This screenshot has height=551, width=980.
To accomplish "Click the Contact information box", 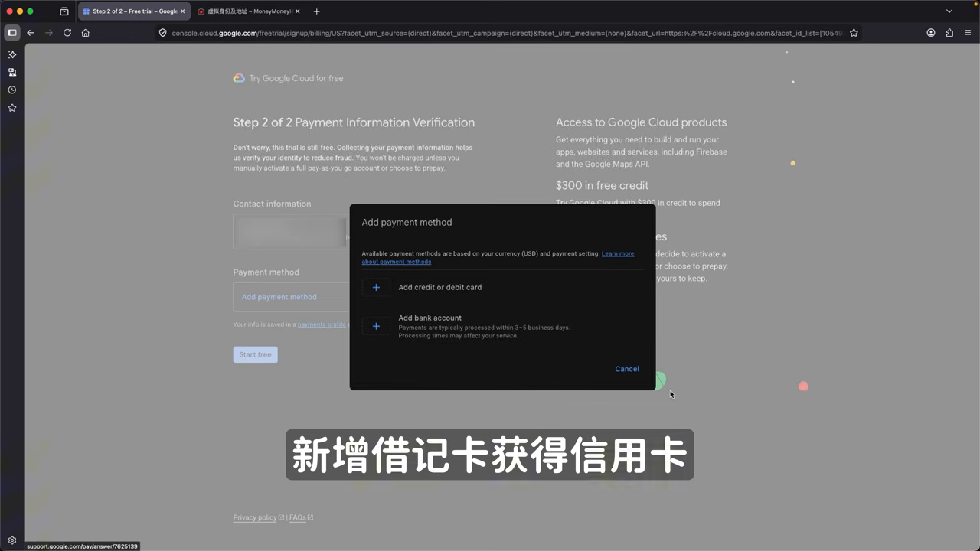I will 292,232.
